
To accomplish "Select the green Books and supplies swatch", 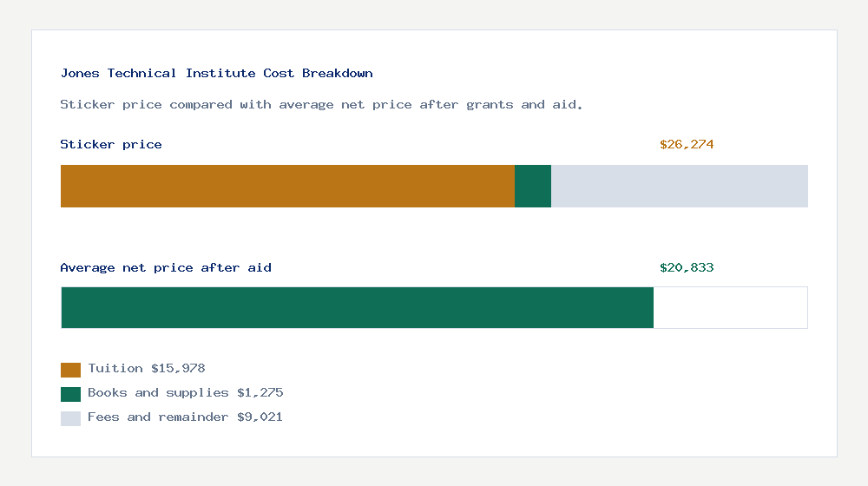I will click(x=70, y=394).
